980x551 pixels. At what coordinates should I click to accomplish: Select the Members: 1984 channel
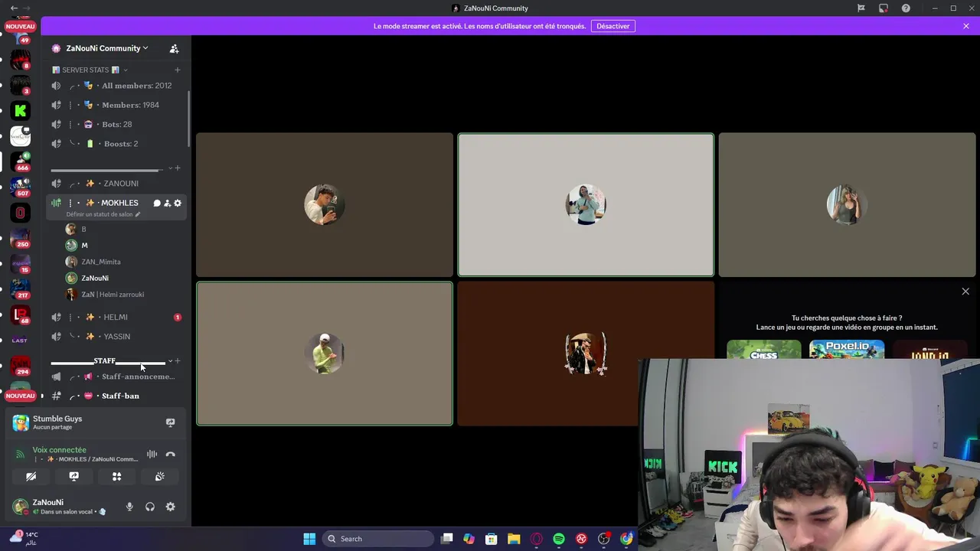click(x=116, y=105)
